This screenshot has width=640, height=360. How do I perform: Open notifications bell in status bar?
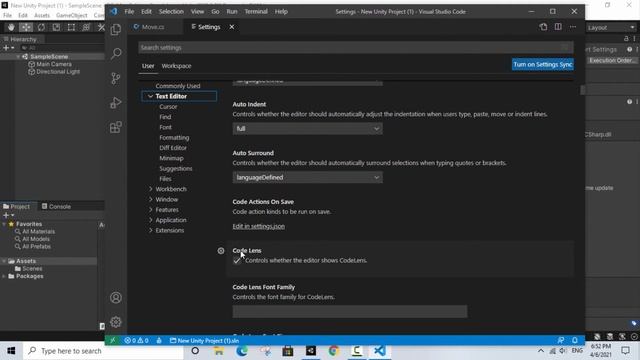click(x=575, y=340)
